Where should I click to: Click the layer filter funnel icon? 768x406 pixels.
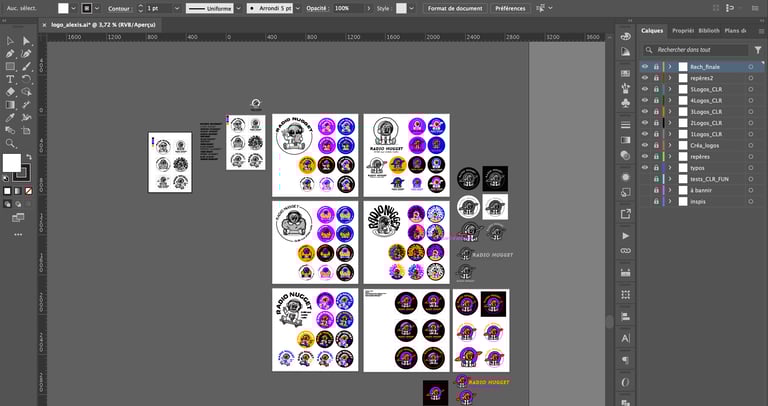(x=758, y=50)
